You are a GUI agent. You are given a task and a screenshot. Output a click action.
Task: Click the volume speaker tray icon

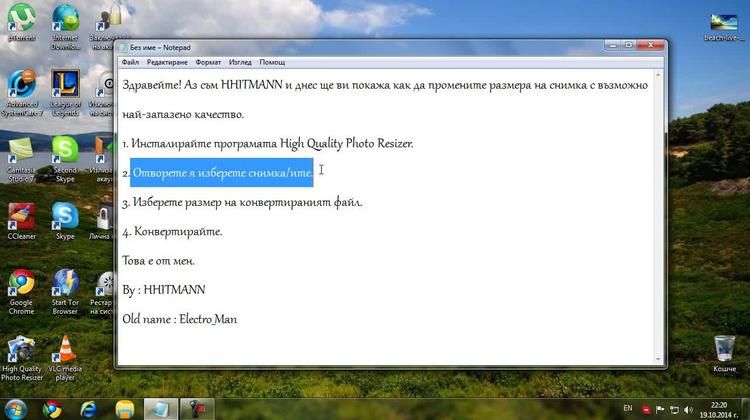coord(688,409)
